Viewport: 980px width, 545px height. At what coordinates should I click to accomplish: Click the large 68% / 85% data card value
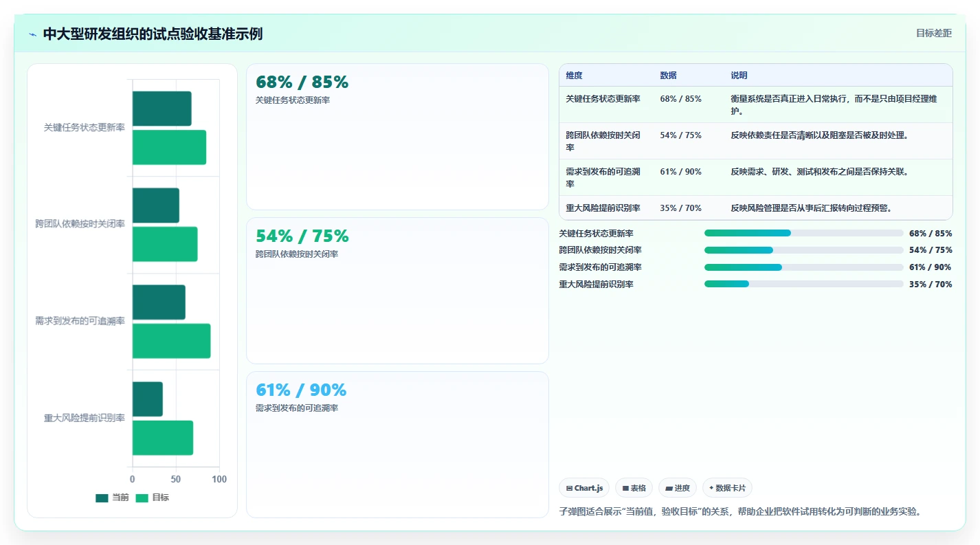pyautogui.click(x=302, y=82)
